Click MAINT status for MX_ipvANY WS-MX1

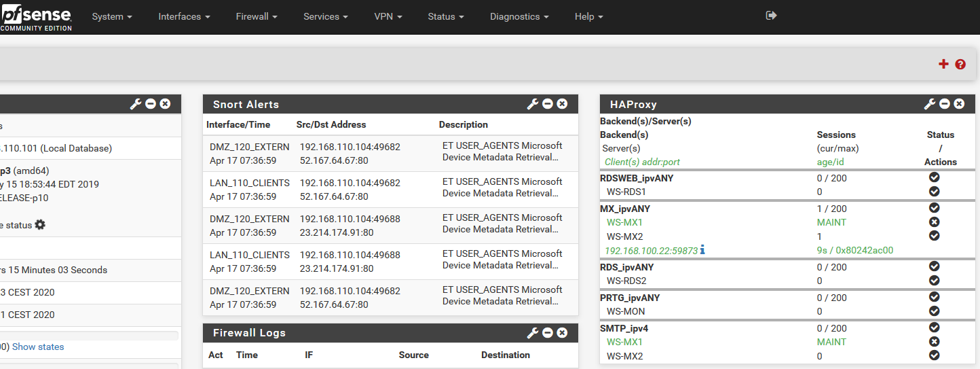click(831, 222)
